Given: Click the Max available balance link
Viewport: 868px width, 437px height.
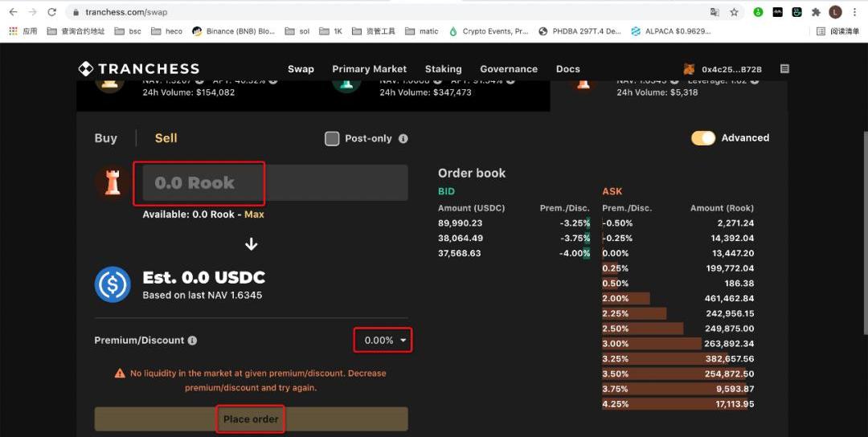Looking at the screenshot, I should coord(254,214).
